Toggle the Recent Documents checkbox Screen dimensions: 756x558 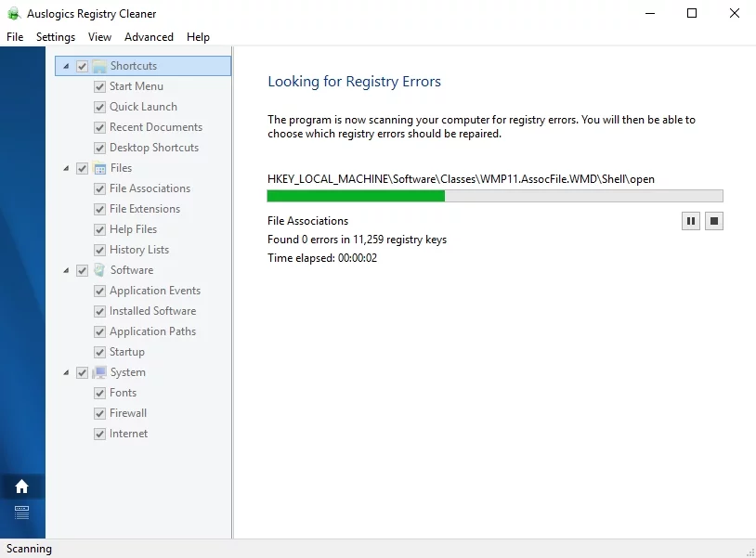pos(99,127)
